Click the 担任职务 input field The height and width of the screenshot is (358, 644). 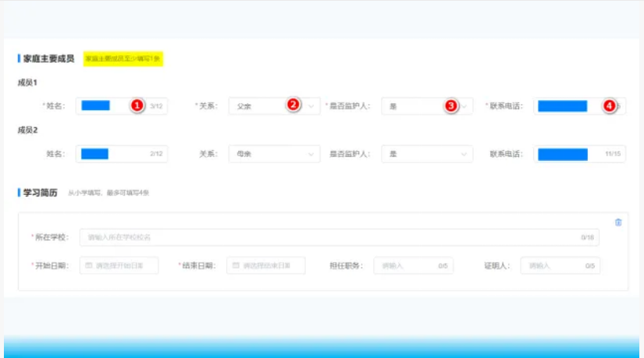tap(406, 266)
